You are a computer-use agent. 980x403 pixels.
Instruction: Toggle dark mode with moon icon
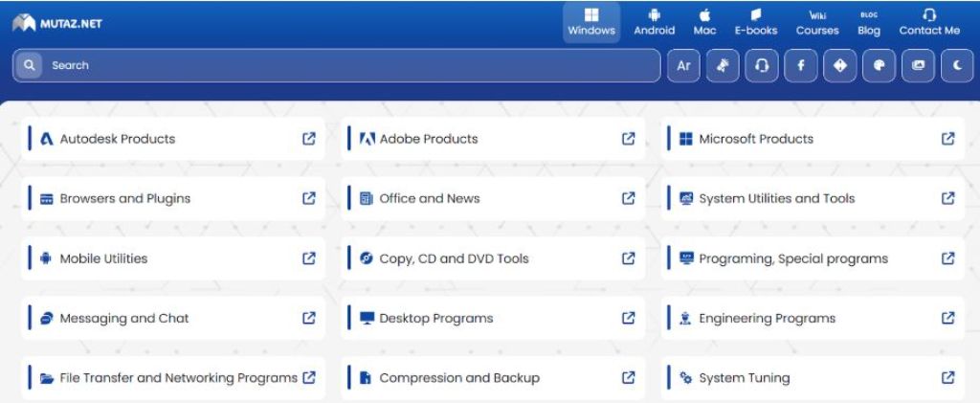957,66
